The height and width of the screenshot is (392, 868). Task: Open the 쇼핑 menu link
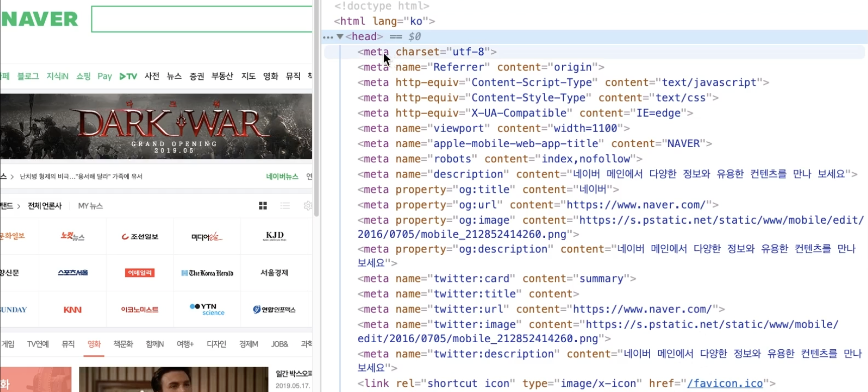tap(83, 76)
